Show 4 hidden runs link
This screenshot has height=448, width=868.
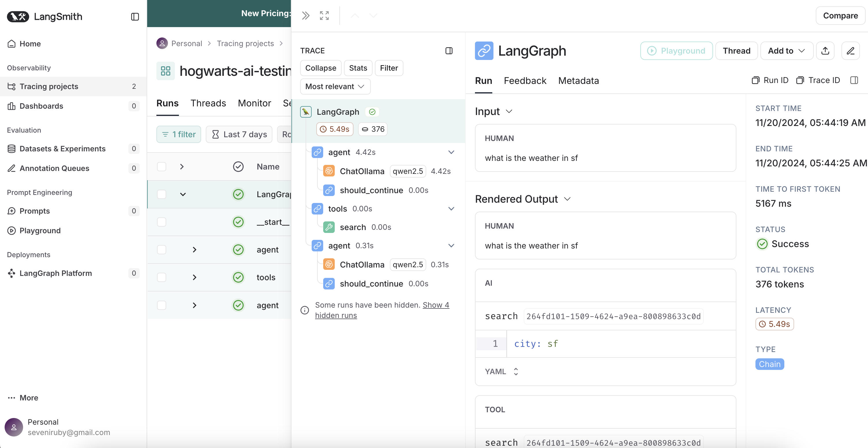point(435,305)
